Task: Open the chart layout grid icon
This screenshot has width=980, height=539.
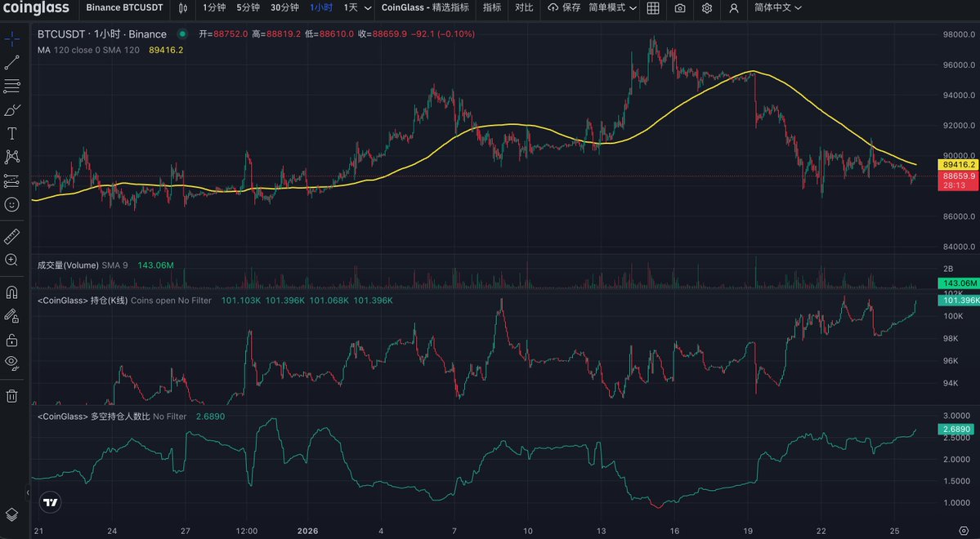Action: point(653,8)
